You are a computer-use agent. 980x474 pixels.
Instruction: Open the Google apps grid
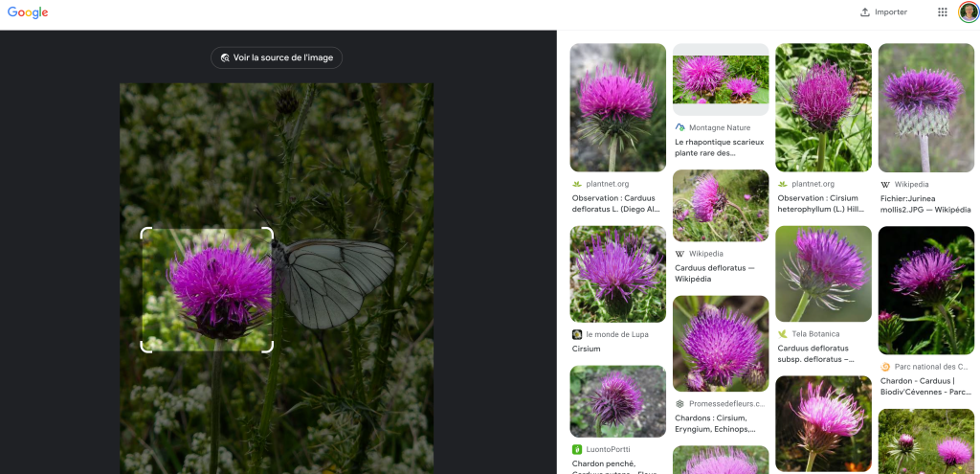tap(942, 12)
